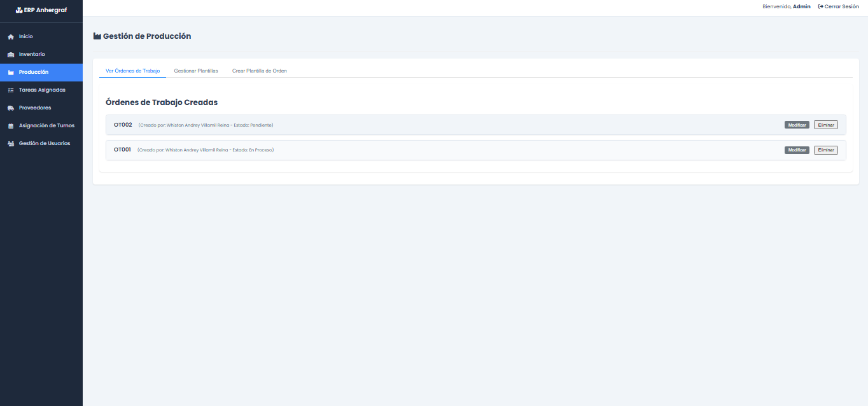
Task: Open the Crear Plantilla de Orden tab
Action: (259, 71)
